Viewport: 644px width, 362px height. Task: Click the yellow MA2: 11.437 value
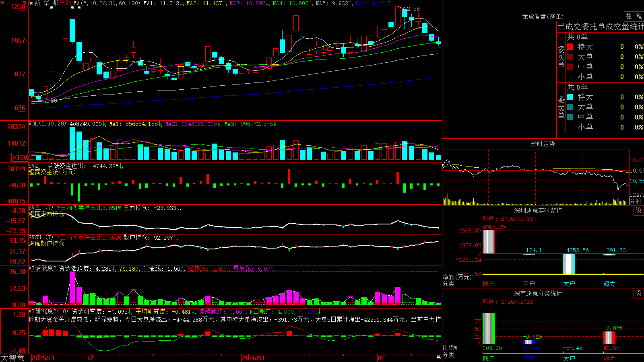206,3
